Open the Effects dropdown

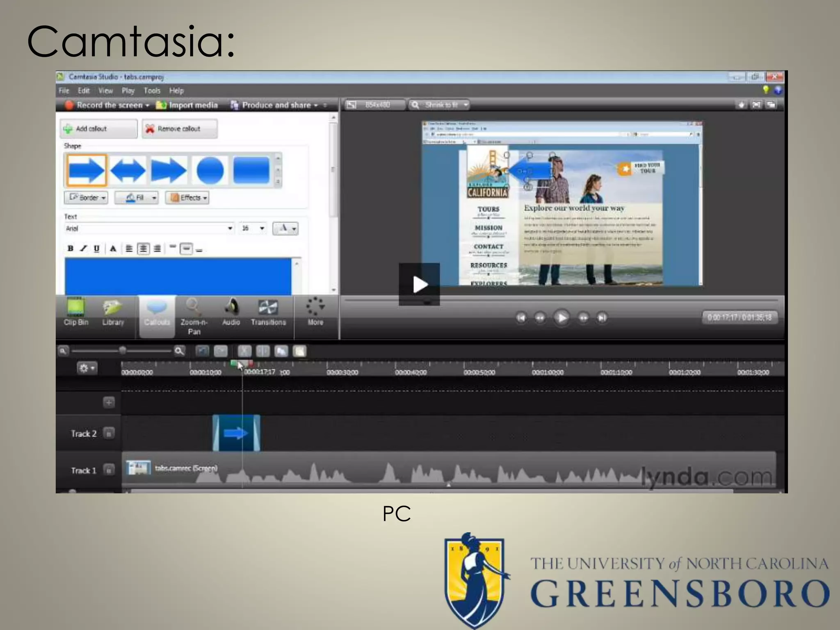[x=187, y=198]
